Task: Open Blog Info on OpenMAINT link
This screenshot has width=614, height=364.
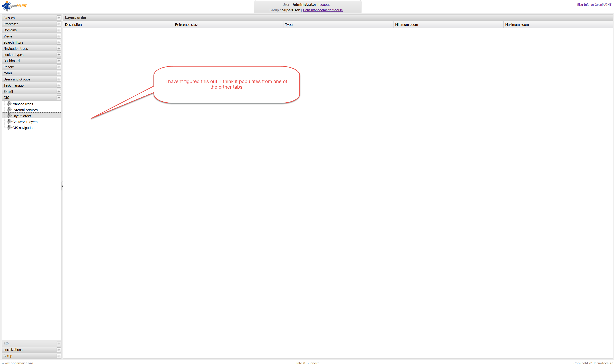Action: 594,5
